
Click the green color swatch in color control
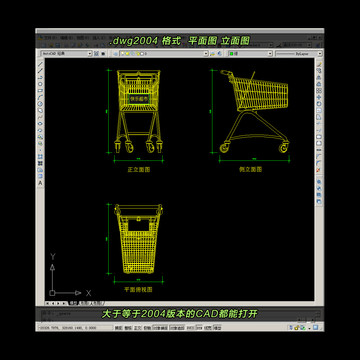pos(231,53)
